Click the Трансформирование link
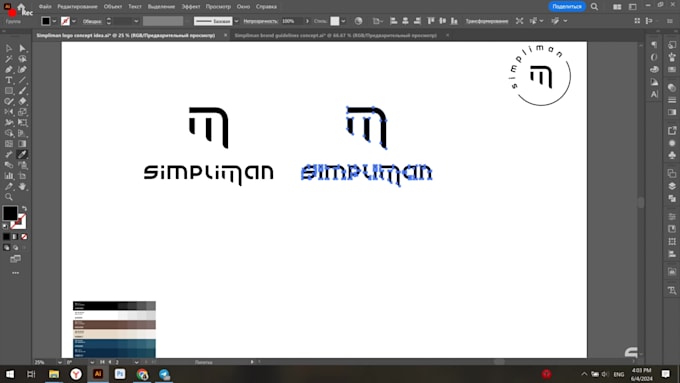 pyautogui.click(x=487, y=21)
